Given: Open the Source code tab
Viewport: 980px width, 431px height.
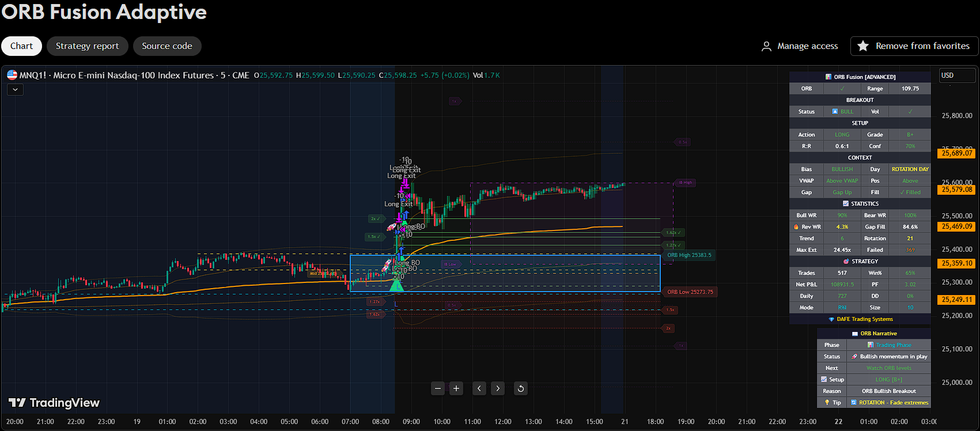Looking at the screenshot, I should [167, 46].
